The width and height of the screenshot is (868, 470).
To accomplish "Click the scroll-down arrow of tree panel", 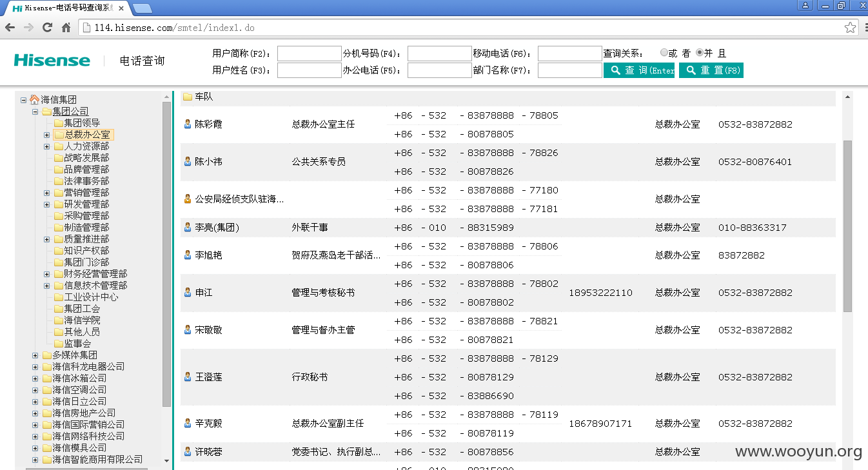I will (x=167, y=461).
